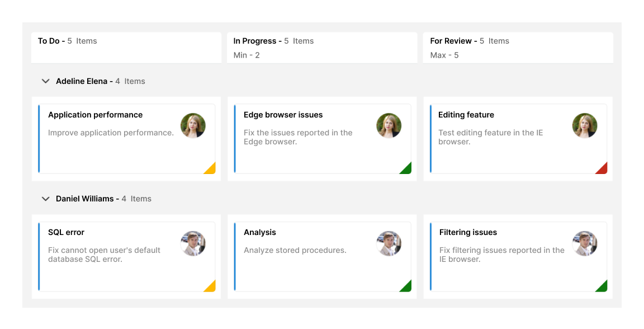Screen dimensions: 644x329
Task: Click the avatar on the Filtering issues card
Action: [x=585, y=243]
